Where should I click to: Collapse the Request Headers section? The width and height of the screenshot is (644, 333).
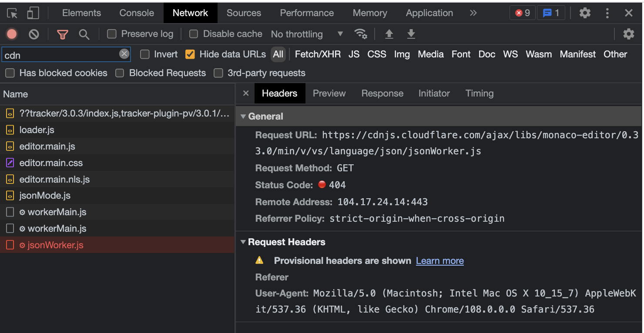(243, 242)
